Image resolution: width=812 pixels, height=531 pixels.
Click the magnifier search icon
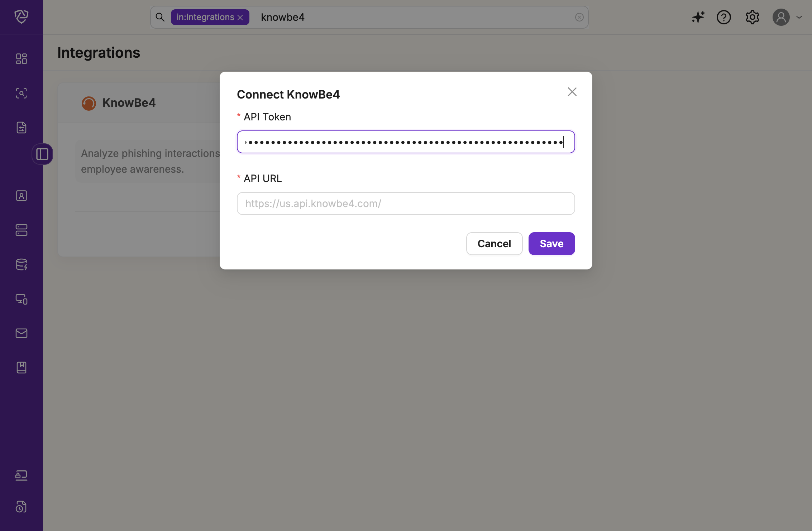(160, 17)
